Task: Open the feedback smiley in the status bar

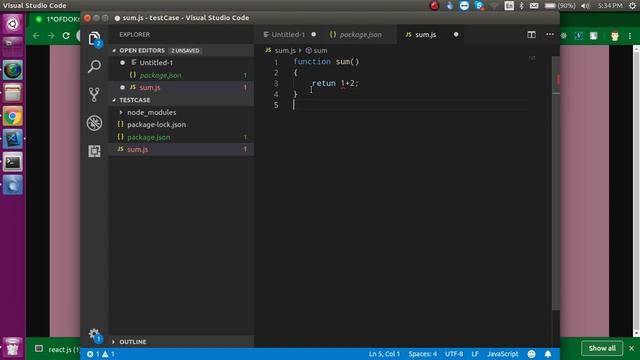Action: (531, 354)
